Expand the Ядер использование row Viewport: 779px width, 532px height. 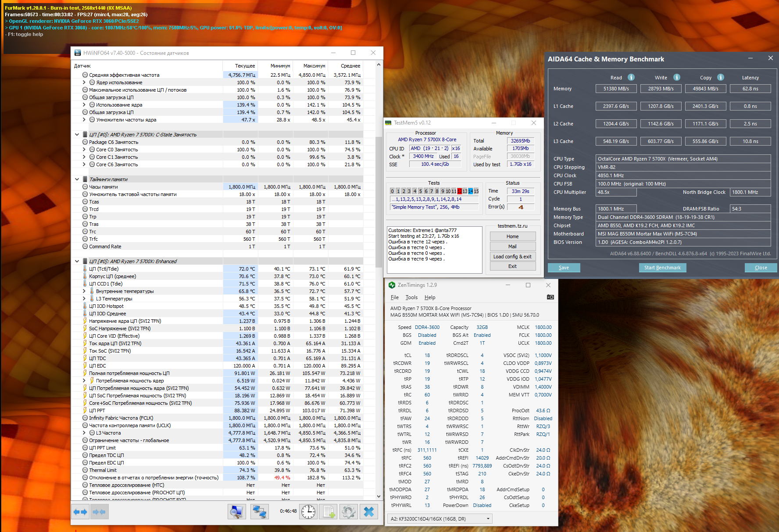click(x=84, y=82)
